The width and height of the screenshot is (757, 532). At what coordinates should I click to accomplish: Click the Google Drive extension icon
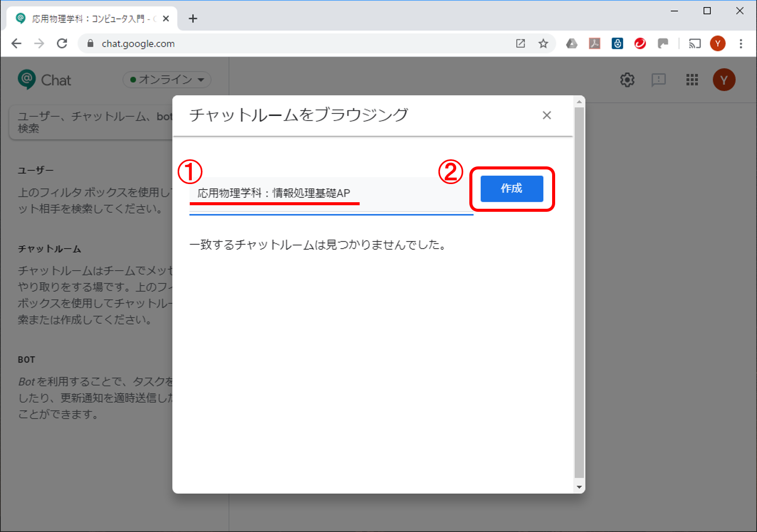pos(572,43)
